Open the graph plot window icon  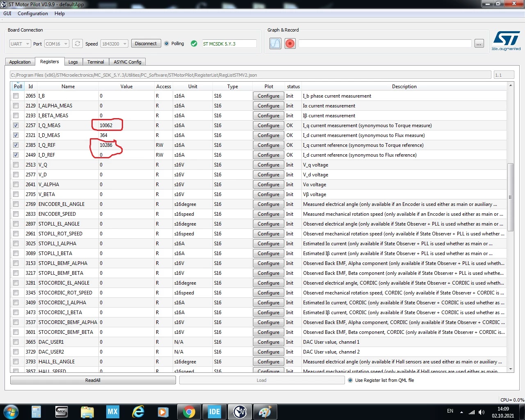pos(275,43)
